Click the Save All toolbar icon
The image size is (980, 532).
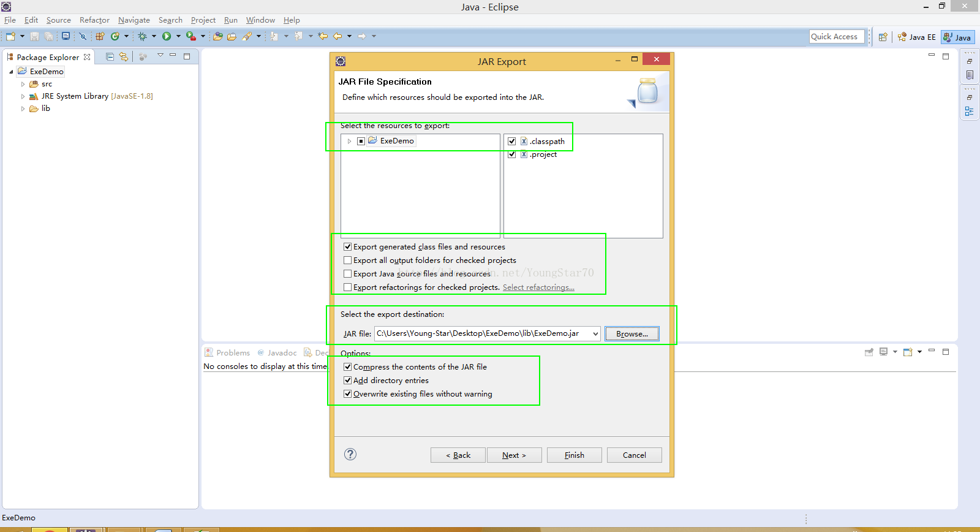[48, 36]
